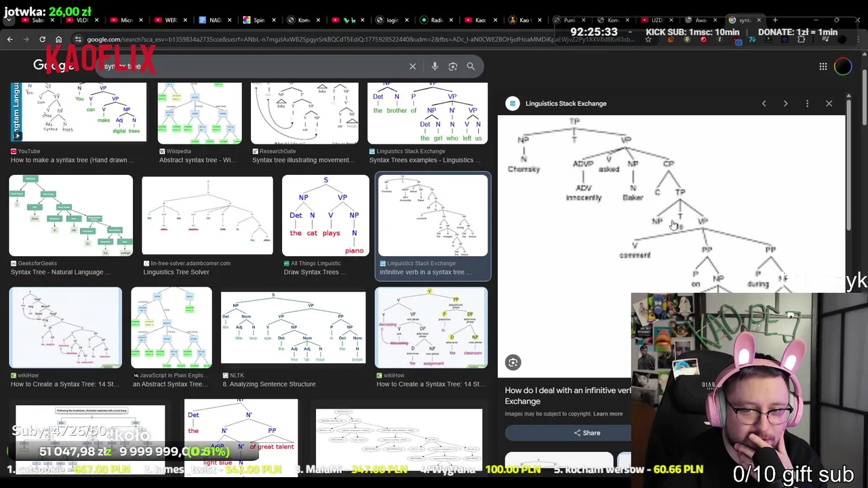This screenshot has width=868, height=488.
Task: Click Linguistics Stack Exchange favicon in preview header
Action: click(x=513, y=104)
